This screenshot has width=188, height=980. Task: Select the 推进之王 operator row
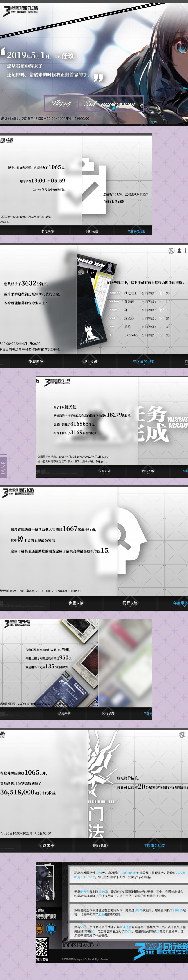pyautogui.click(x=140, y=293)
